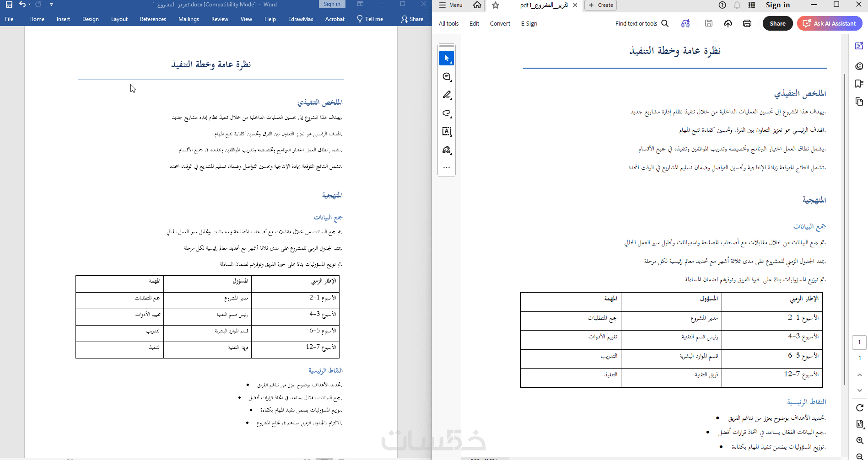The width and height of the screenshot is (868, 460).
Task: Open the EdrawMax tab in Word
Action: click(x=301, y=19)
